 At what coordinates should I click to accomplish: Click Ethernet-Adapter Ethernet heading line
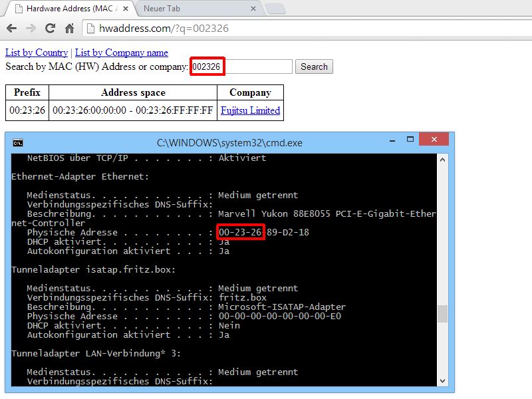point(80,177)
